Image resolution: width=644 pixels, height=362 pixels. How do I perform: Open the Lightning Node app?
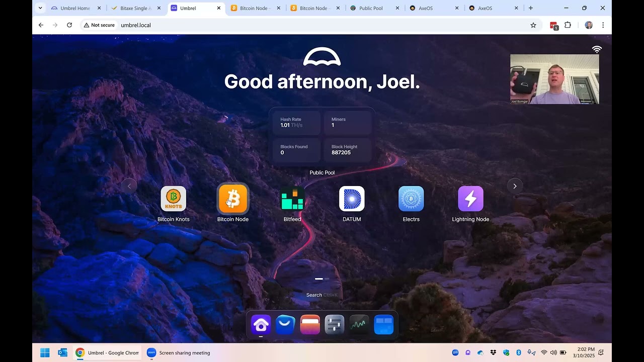pyautogui.click(x=470, y=199)
